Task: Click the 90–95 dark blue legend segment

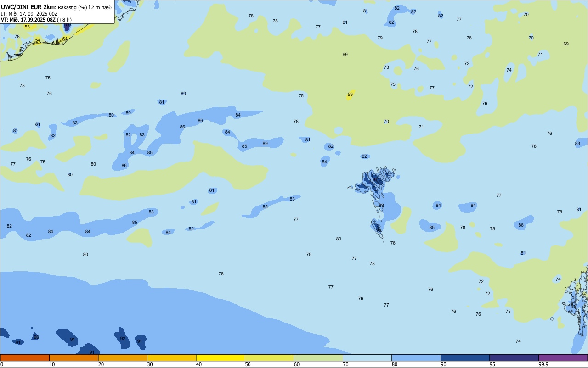Action: [x=465, y=357]
